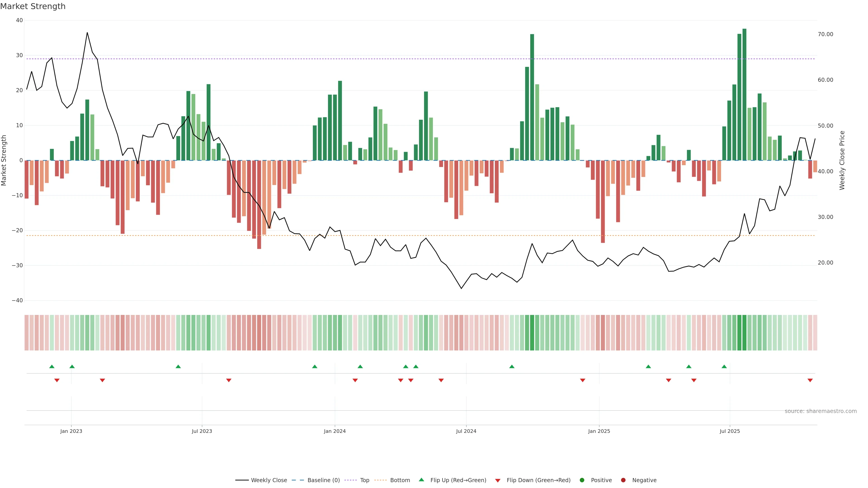Click the first green flip-up triangle marker
The image size is (868, 488).
pyautogui.click(x=52, y=366)
